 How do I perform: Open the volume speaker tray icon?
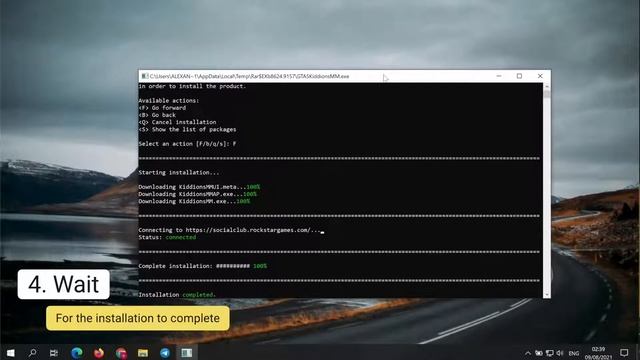point(560,353)
